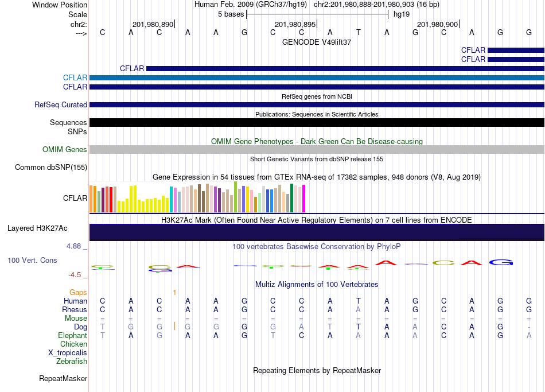This screenshot has height=392, width=545.
Task: Click the dark Layered H3K27Ac signal band
Action: (317, 232)
